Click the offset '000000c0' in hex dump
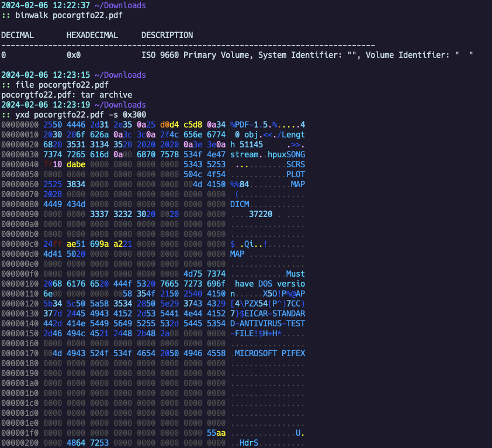492x448 pixels. pyautogui.click(x=20, y=244)
